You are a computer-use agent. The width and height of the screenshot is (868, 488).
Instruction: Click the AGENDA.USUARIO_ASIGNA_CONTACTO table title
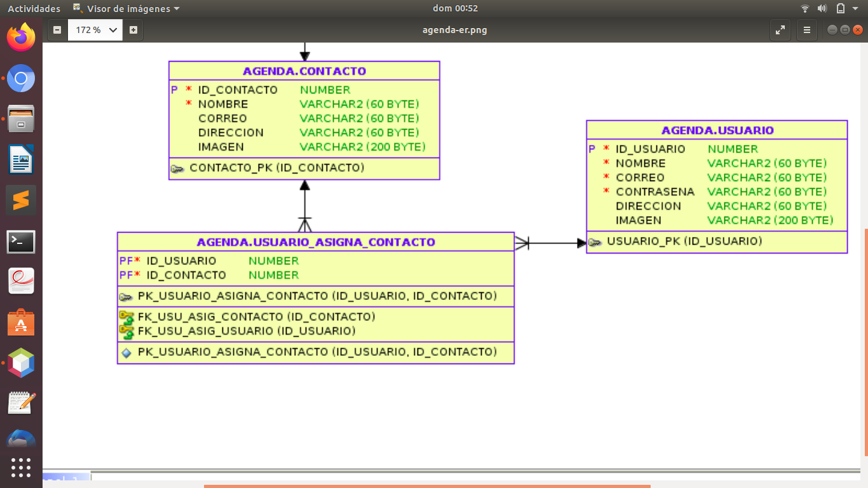click(316, 242)
